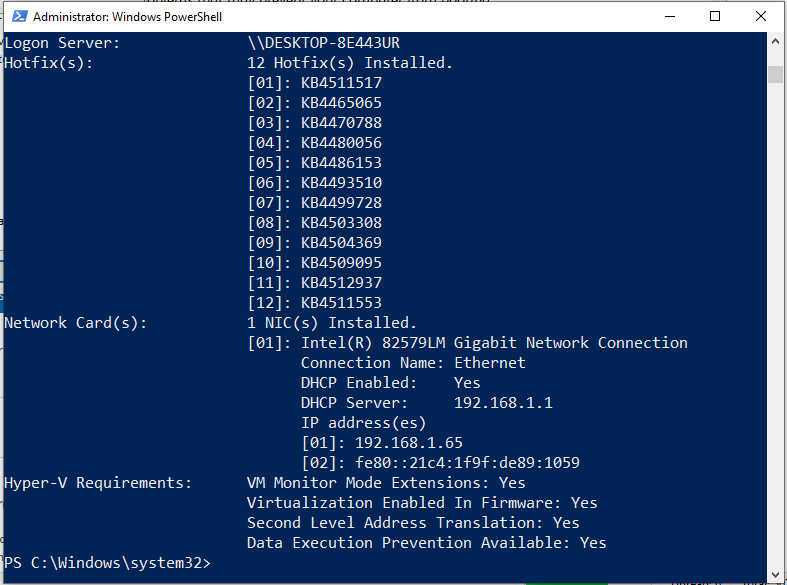Click hotfix entry KB4503308
The height and width of the screenshot is (585, 787).
click(x=341, y=223)
